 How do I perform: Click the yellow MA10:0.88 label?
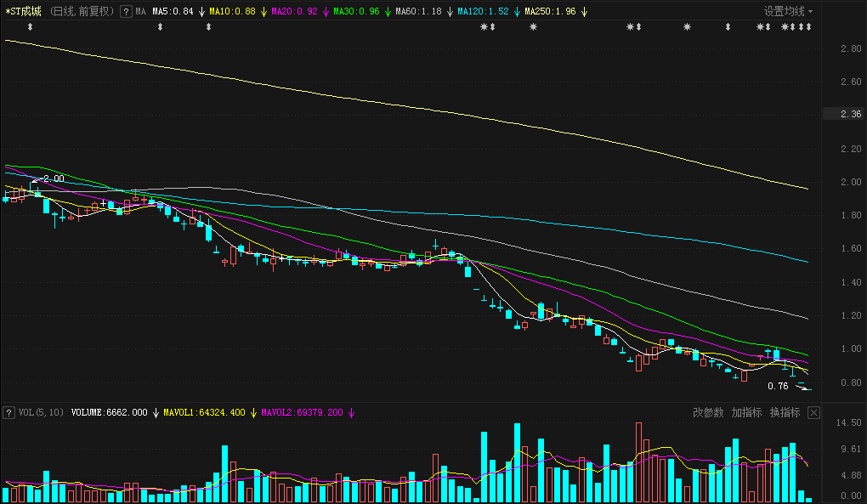point(232,12)
